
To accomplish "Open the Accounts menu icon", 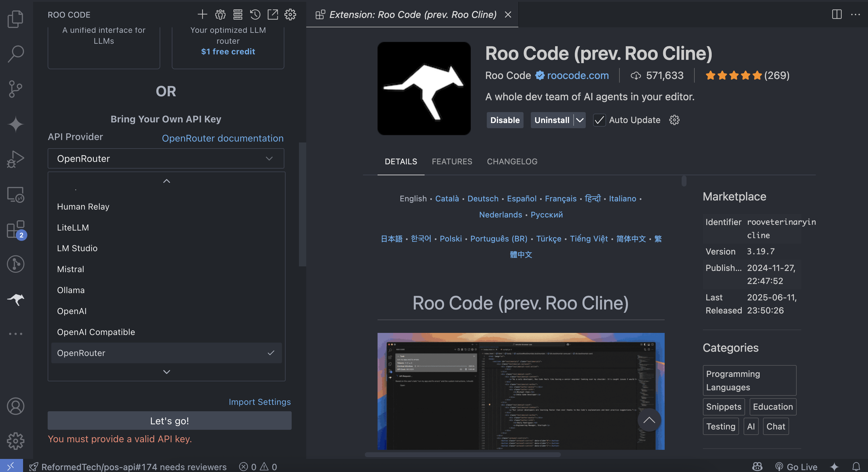I will (15, 406).
